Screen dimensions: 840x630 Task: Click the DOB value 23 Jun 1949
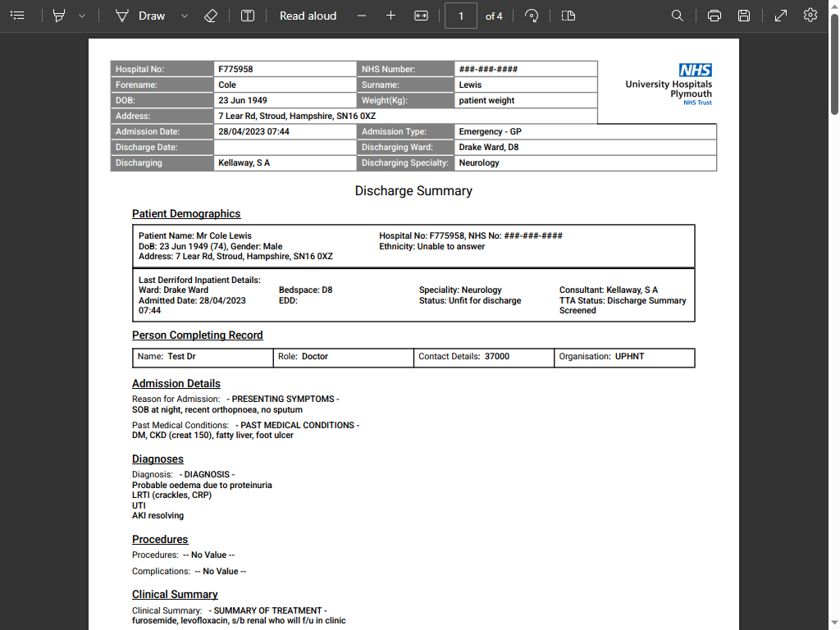coord(285,100)
